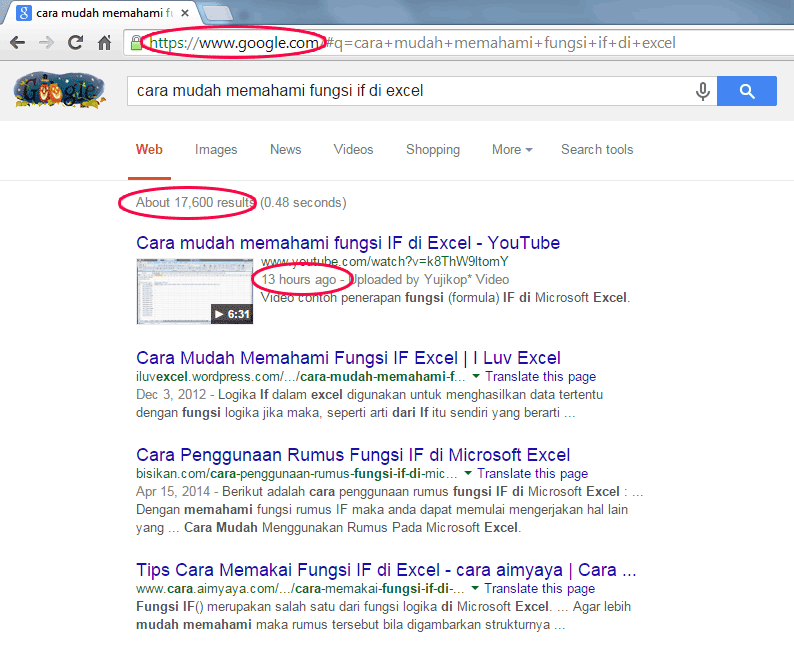Image resolution: width=794 pixels, height=660 pixels.
Task: Switch to the Web results tab
Action: click(x=149, y=149)
